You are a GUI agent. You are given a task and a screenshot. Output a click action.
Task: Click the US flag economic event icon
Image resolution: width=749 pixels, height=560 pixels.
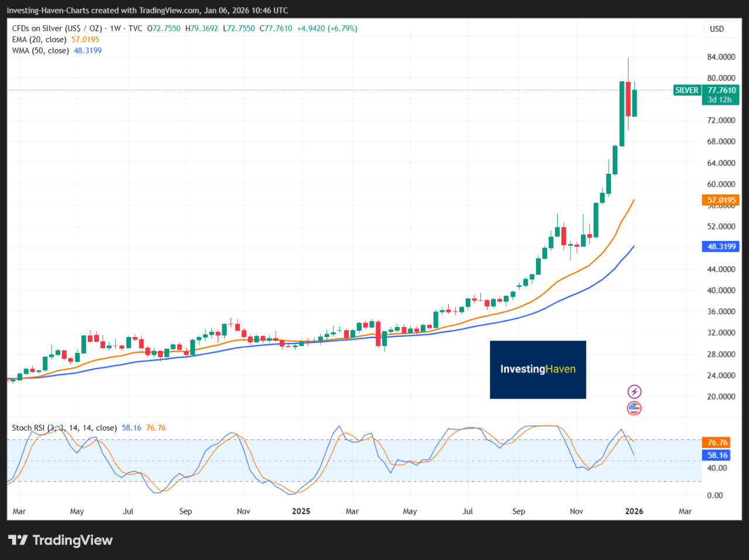click(x=634, y=408)
